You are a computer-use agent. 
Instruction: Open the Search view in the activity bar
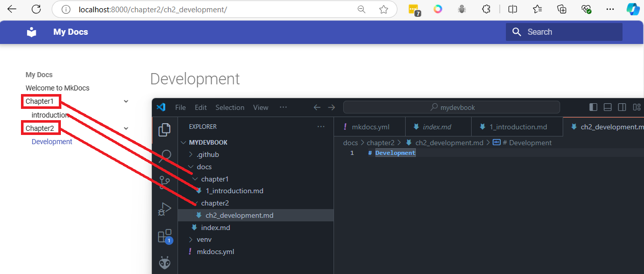(x=165, y=156)
